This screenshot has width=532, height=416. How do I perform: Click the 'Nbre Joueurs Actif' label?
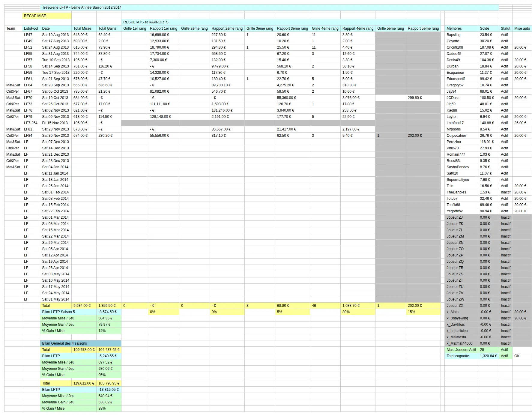pos(461,350)
